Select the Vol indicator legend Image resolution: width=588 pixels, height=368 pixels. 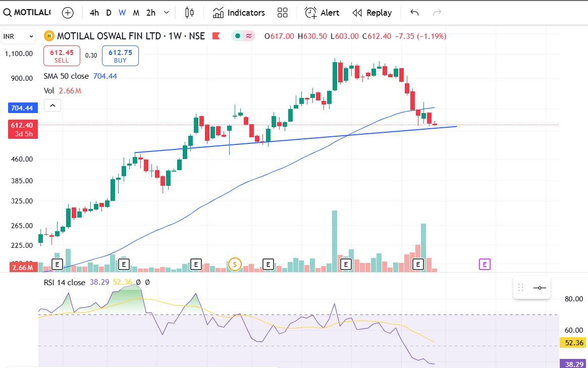pos(49,91)
